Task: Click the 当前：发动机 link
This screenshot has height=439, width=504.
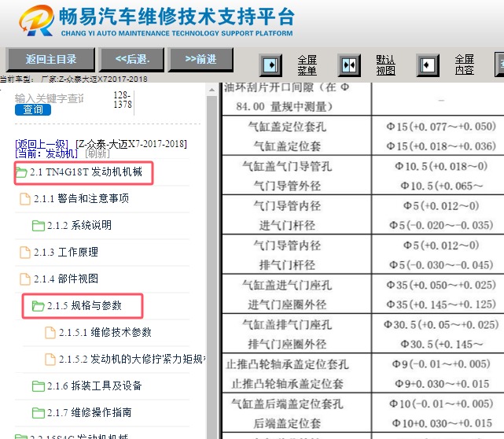Action: [46, 153]
